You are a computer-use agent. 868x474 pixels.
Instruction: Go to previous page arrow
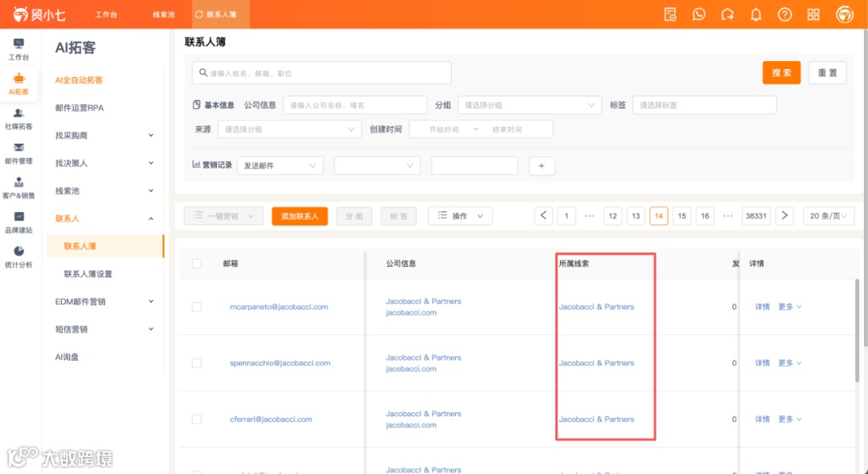(x=543, y=215)
